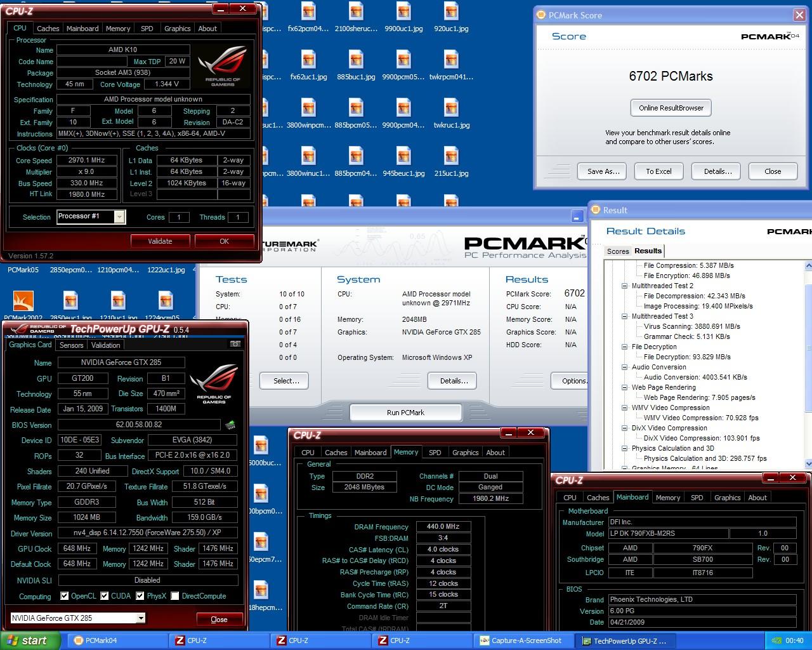Enable the DirectCompute checkbox in GPU-Z
This screenshot has height=650, width=812.
coord(175,596)
